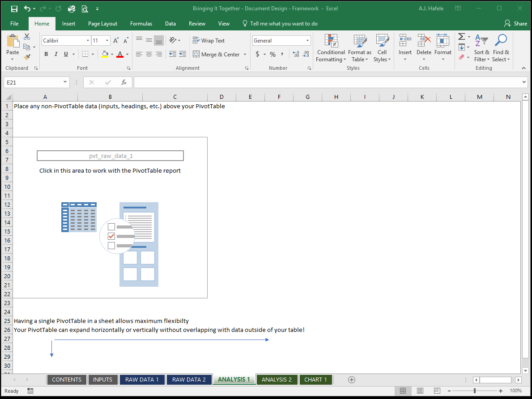Click the Orientation text rotation icon
The image size is (532, 399).
click(173, 40)
